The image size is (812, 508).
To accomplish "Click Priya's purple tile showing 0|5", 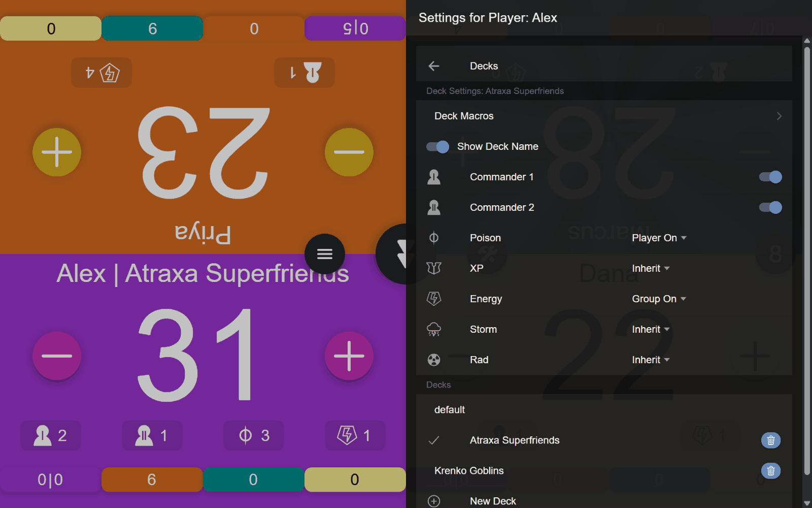I will 355,28.
